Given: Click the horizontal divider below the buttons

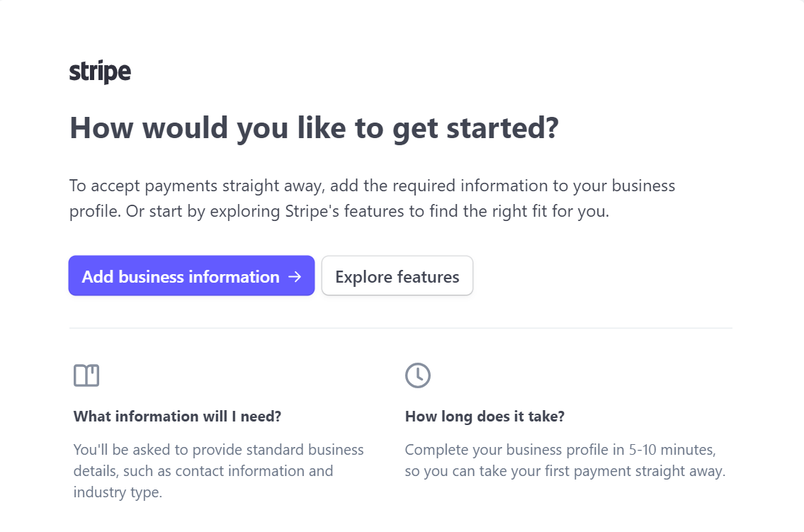Looking at the screenshot, I should [x=401, y=328].
